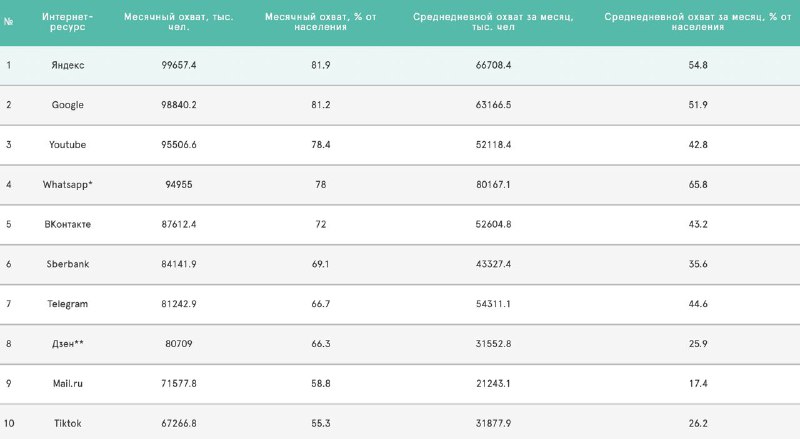Click the '№' column header

pyautogui.click(x=8, y=21)
